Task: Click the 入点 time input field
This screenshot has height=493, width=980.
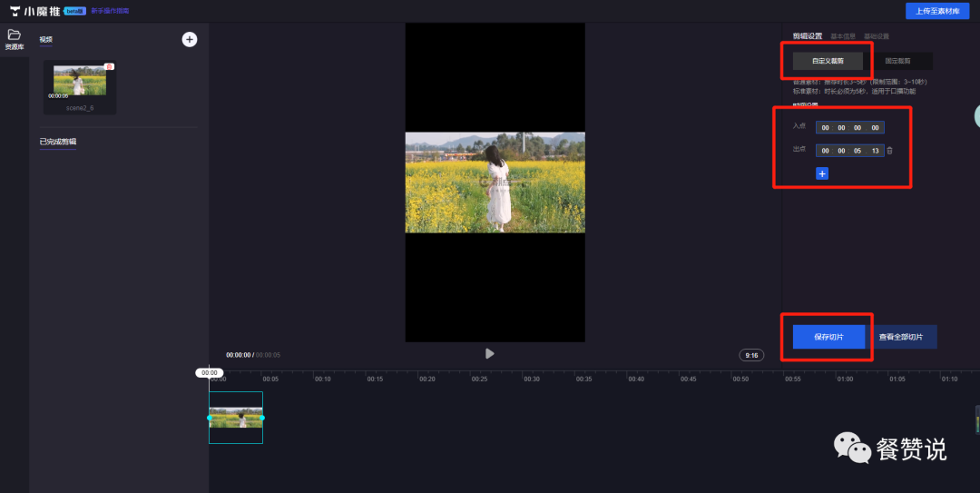Action: click(x=849, y=127)
